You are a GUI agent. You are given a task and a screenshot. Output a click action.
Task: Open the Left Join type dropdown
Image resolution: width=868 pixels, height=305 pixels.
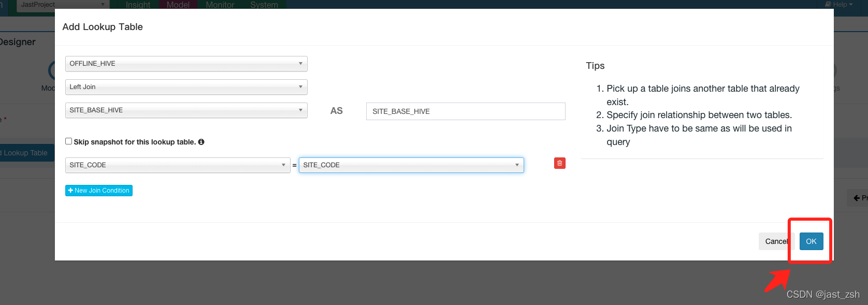186,87
